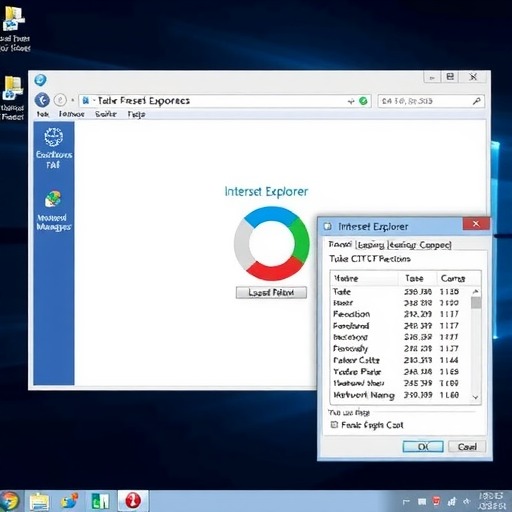Open the first menu in browser menu bar
The height and width of the screenshot is (512, 512).
coord(43,114)
